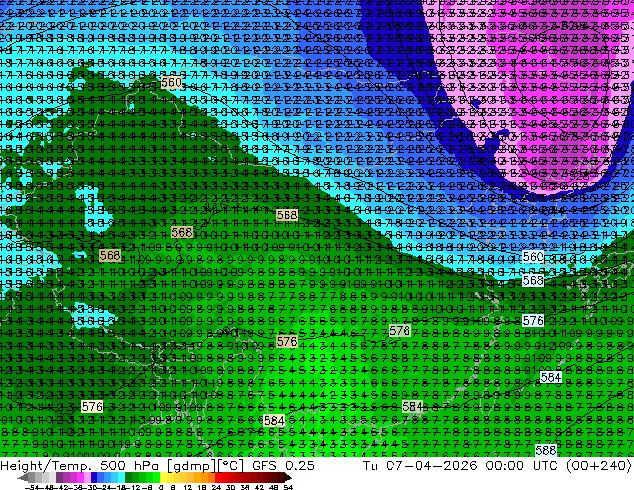Viewport: 634px width, 490px height.
Task: Click the white 560 contour label
Action: pyautogui.click(x=533, y=257)
